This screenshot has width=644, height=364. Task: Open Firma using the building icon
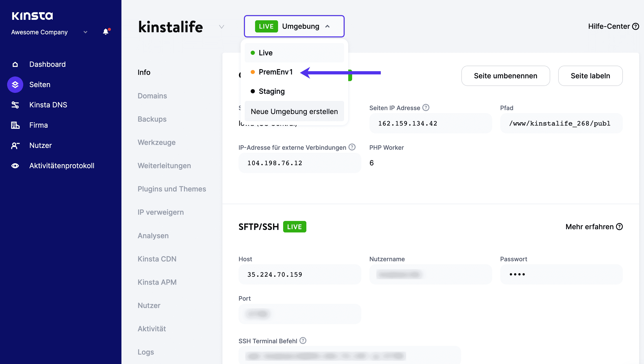[15, 125]
